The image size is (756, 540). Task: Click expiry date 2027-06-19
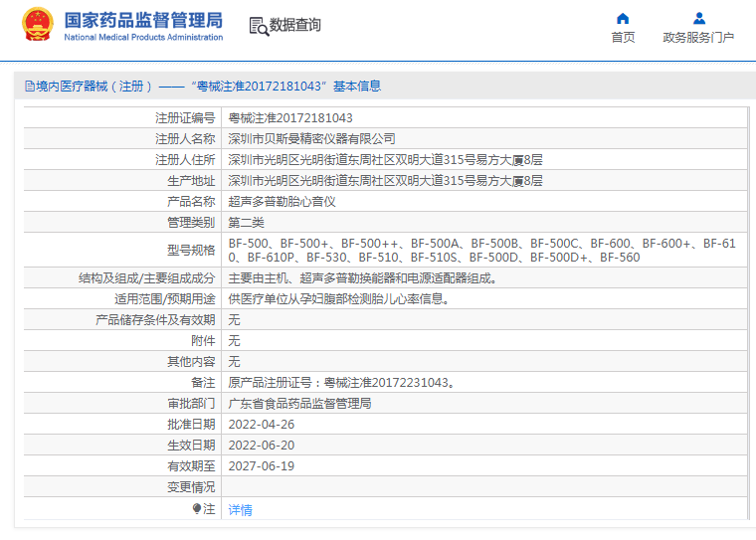coord(261,466)
